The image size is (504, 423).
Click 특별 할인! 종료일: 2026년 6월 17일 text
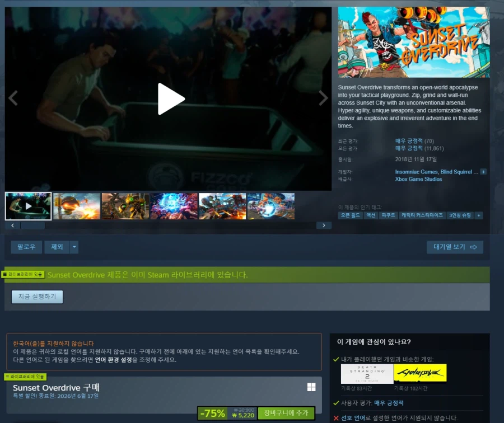click(x=55, y=396)
